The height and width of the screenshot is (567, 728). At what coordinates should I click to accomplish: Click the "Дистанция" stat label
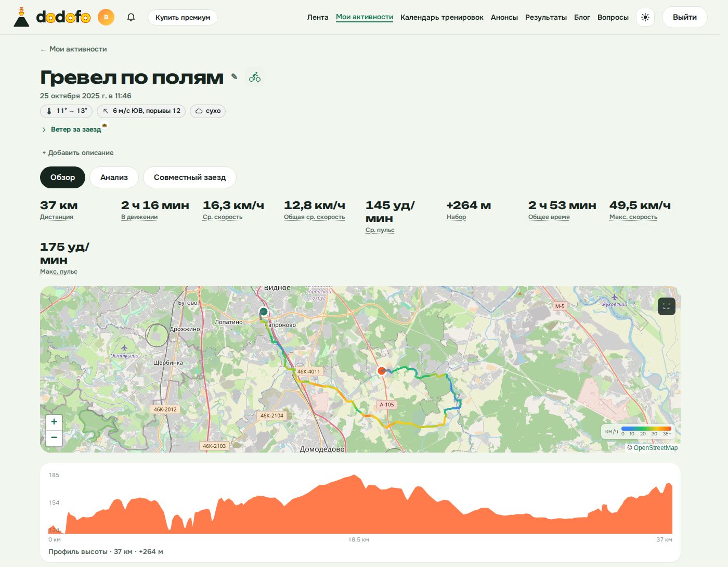point(57,217)
